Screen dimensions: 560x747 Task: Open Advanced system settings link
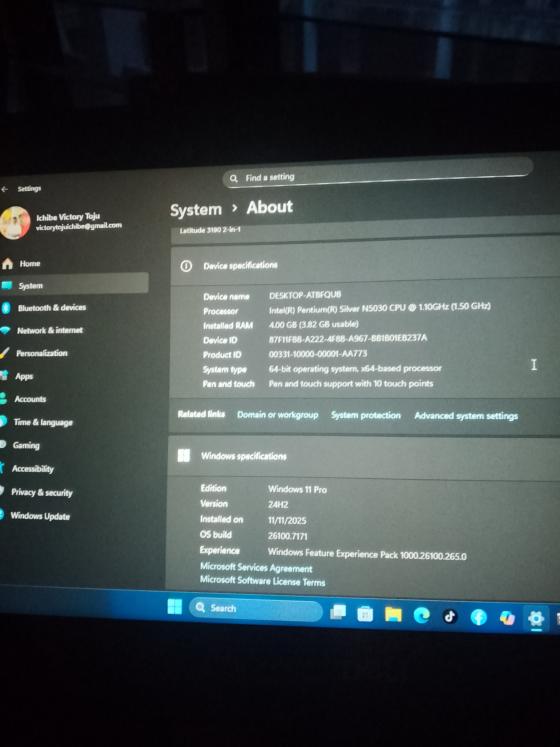click(466, 416)
